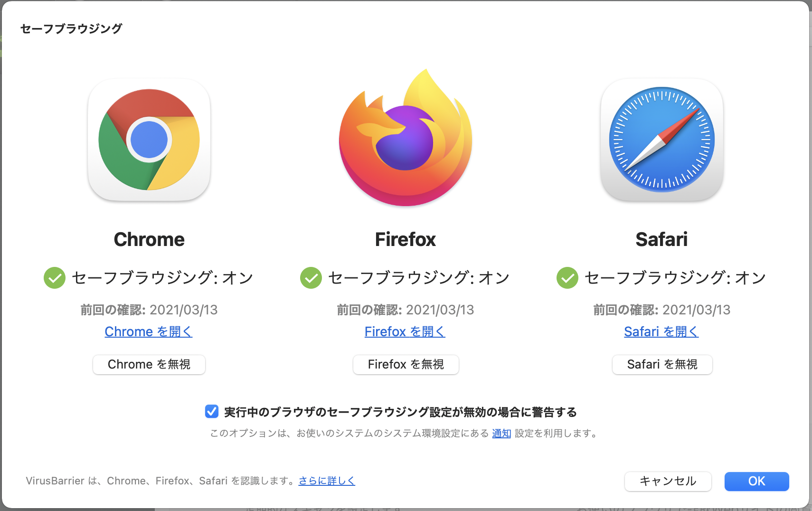Click the 'Safari を無視' button

click(x=662, y=364)
